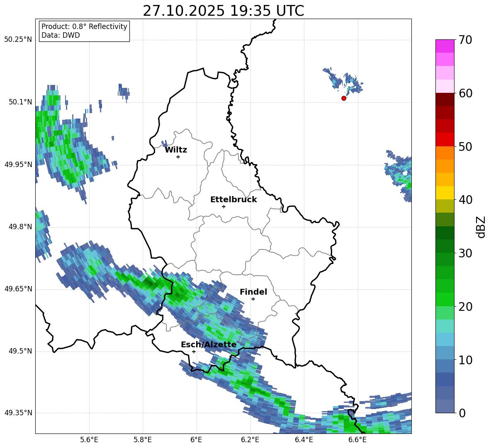Click the 6.2°E longitude label

(x=250, y=440)
